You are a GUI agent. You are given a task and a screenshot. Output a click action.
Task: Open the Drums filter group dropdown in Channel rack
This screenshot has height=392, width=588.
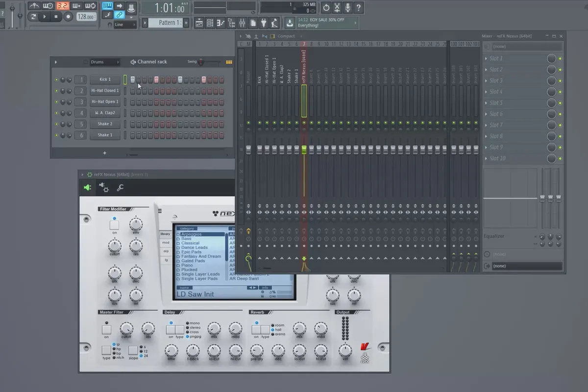point(105,62)
